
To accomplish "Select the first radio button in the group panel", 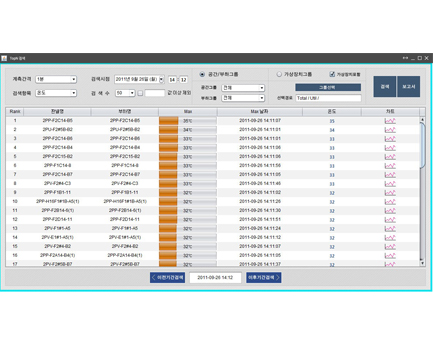I will tap(202, 74).
